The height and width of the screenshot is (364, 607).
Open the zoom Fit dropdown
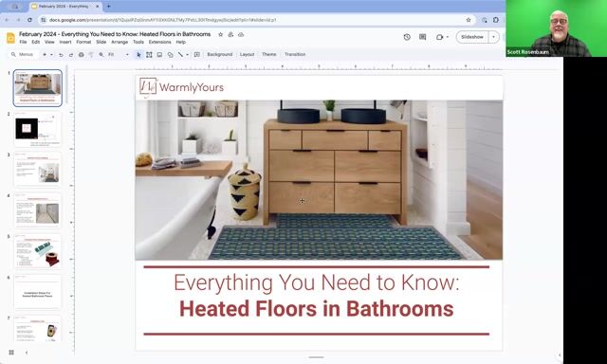[x=118, y=55]
